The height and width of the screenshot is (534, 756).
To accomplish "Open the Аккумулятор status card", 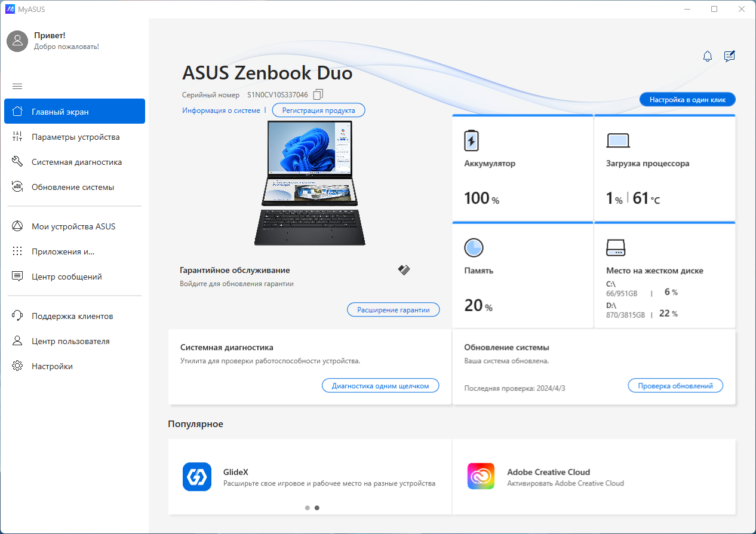I will [x=523, y=168].
